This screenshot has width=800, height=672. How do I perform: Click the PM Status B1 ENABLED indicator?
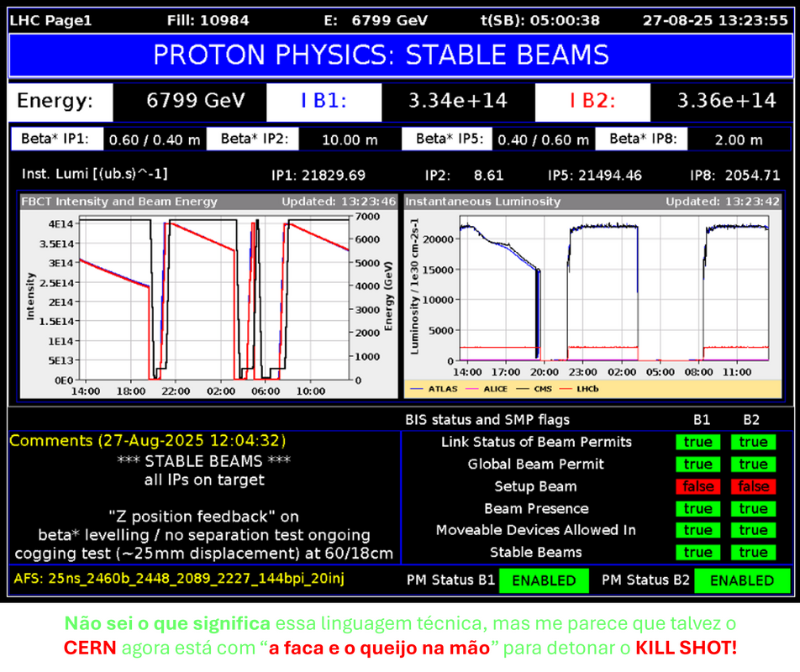pos(544,580)
